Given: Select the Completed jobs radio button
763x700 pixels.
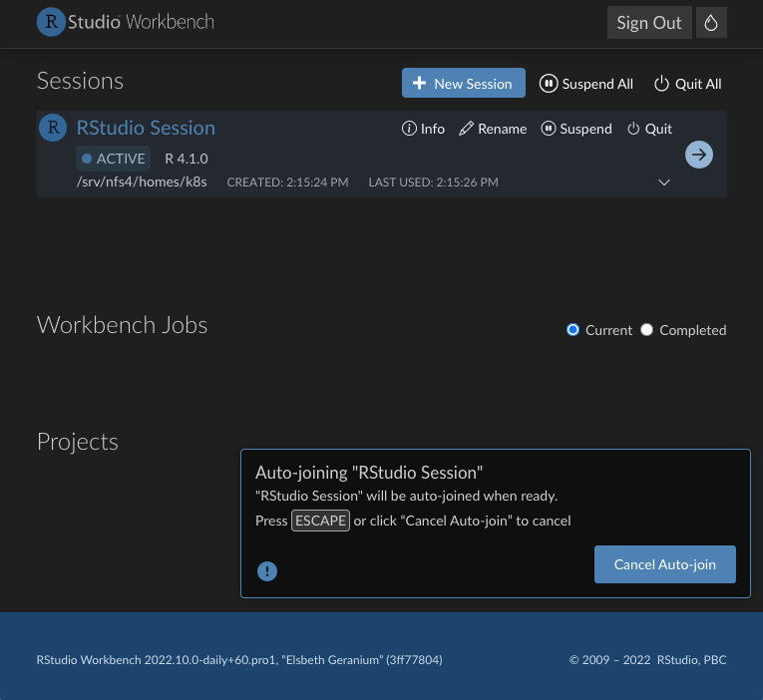Looking at the screenshot, I should pos(646,330).
